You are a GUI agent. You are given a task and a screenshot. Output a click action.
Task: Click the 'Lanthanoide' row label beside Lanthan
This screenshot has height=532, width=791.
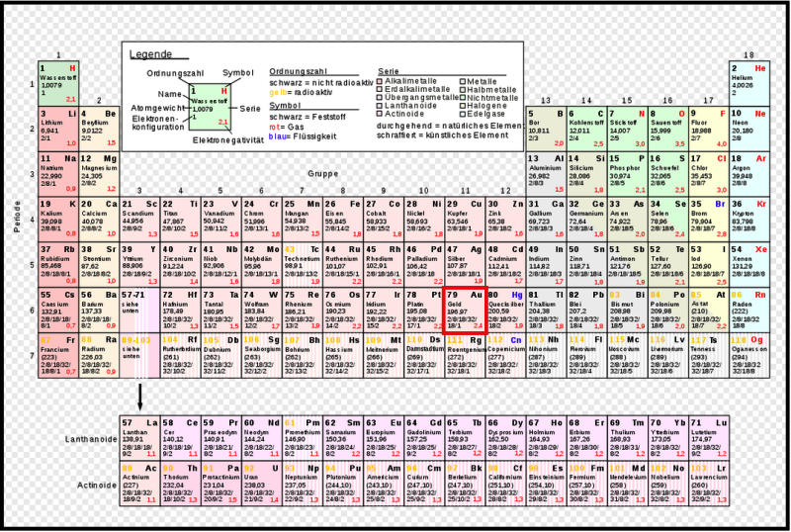click(91, 439)
